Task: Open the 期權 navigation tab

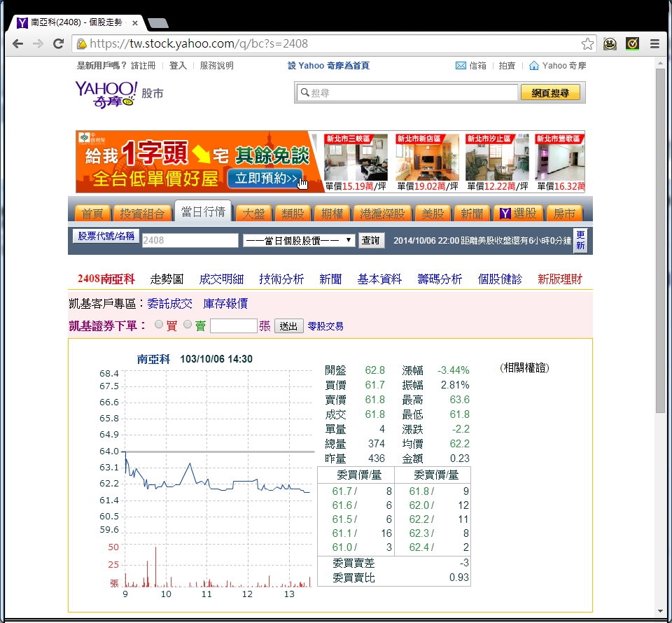Action: (332, 213)
